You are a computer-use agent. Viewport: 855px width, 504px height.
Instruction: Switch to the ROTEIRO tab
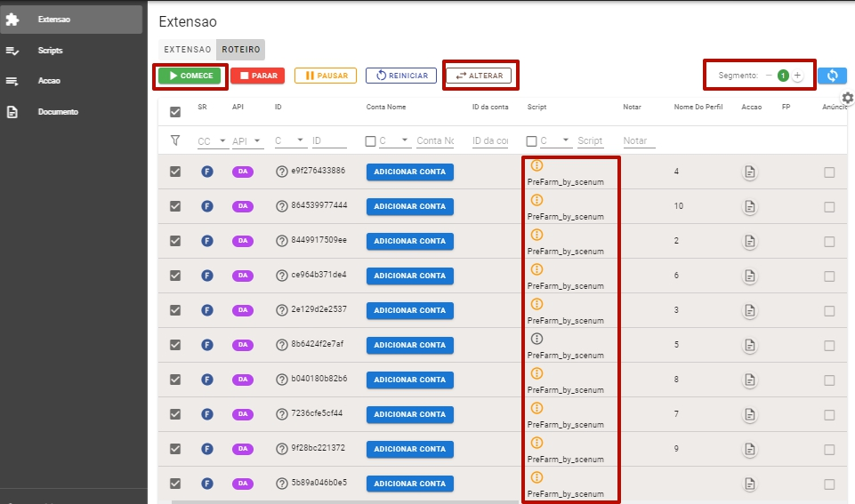pos(240,50)
